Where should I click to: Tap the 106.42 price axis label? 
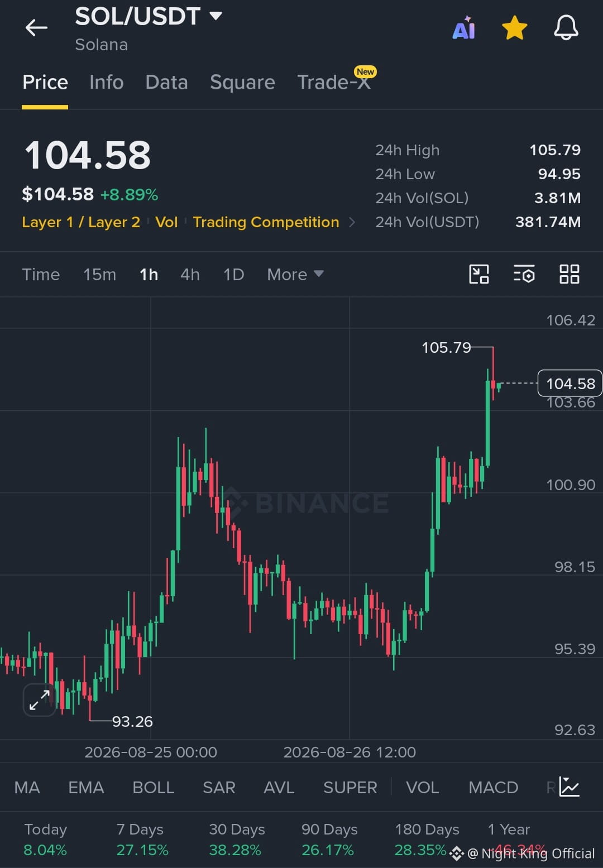click(x=571, y=320)
